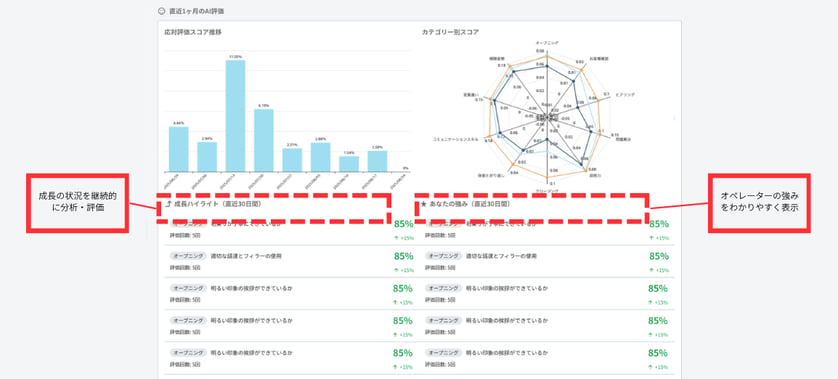Select the 4.44% first bar in the chart
This screenshot has width=838, height=379.
point(179,149)
